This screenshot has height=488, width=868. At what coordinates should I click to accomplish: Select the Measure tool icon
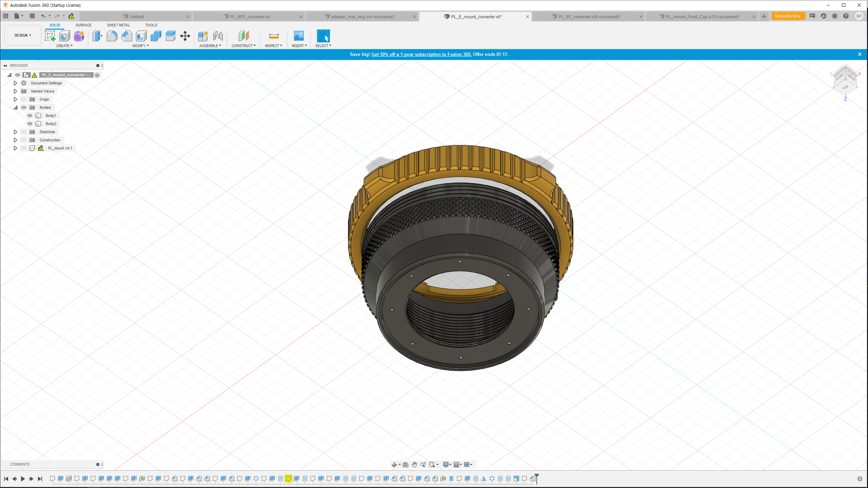[x=274, y=36]
